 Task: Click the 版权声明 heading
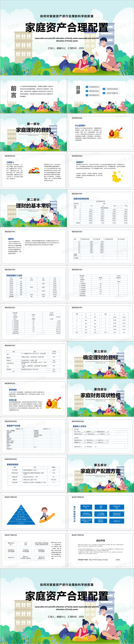(100, 540)
